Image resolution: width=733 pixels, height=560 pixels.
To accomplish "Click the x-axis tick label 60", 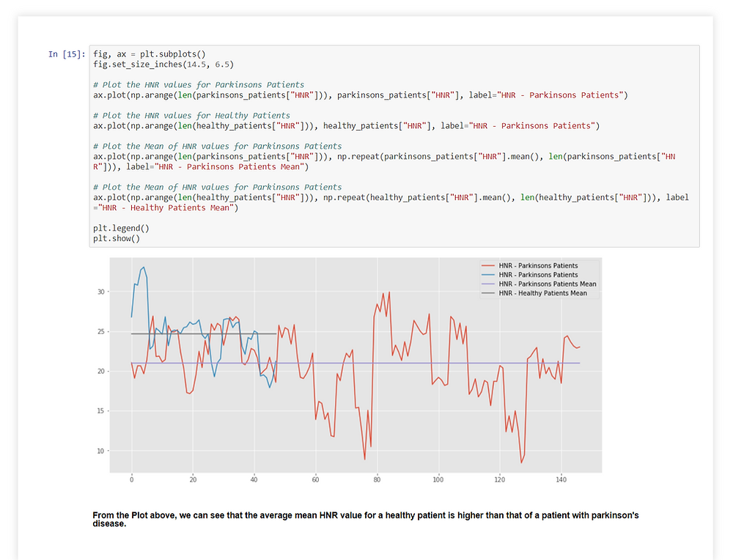I will tap(315, 479).
